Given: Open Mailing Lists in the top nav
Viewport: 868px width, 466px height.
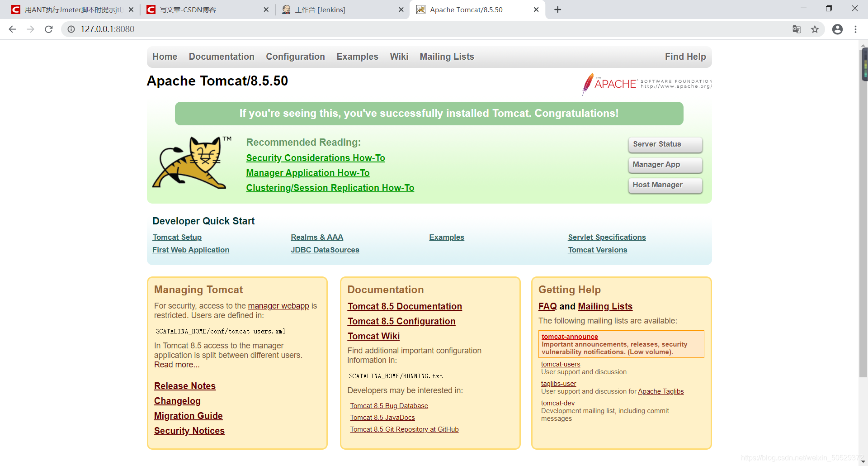Looking at the screenshot, I should tap(447, 57).
